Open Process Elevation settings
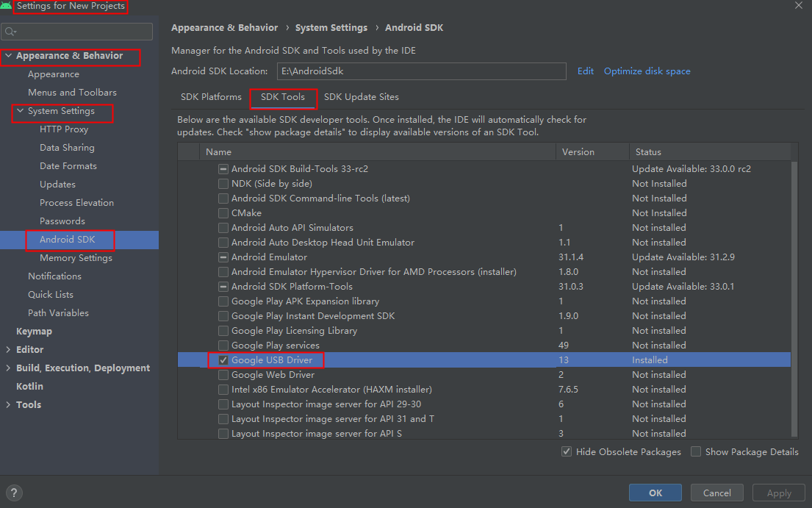This screenshot has width=812, height=508. [76, 202]
